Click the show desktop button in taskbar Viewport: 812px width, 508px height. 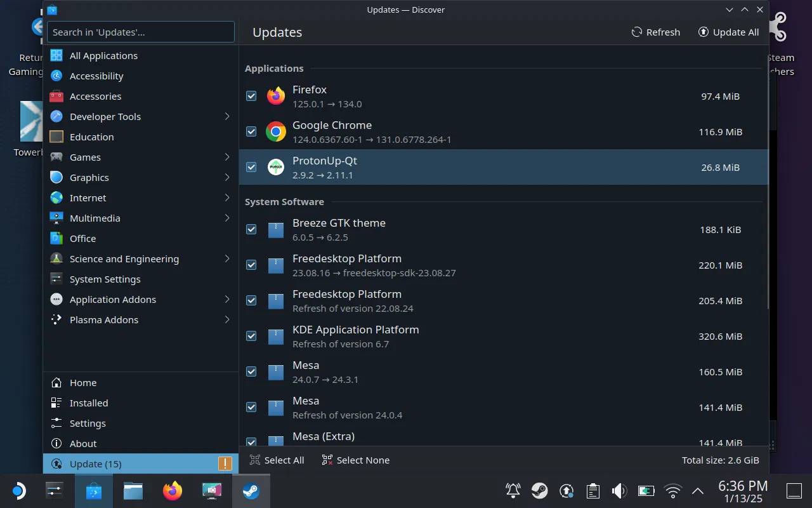[x=794, y=491]
